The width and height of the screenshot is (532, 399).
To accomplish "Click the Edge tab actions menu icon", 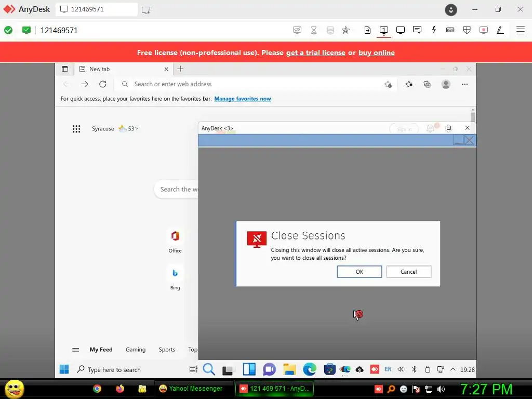I will coord(65,69).
